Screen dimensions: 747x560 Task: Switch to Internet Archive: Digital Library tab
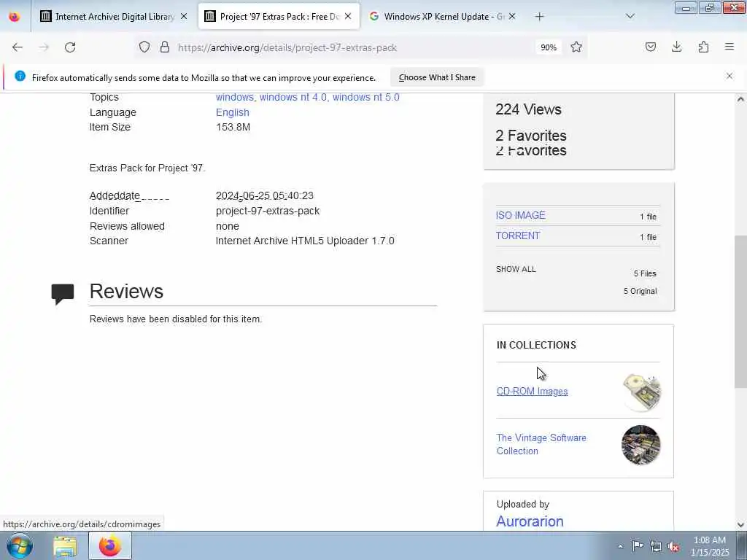[113, 16]
